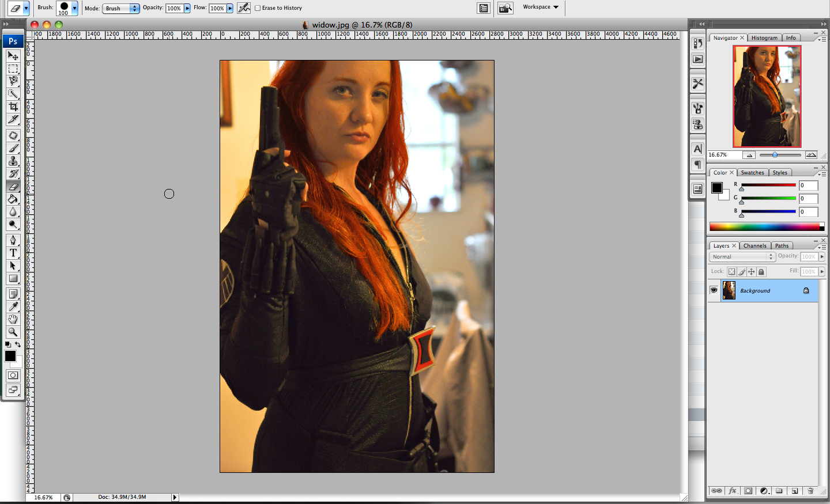The image size is (830, 504).
Task: Create new fill or adjustment layer
Action: 764,491
